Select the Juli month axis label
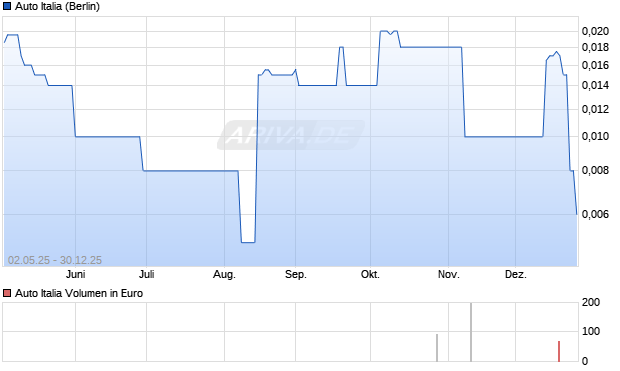This screenshot has height=371, width=620. [x=147, y=274]
